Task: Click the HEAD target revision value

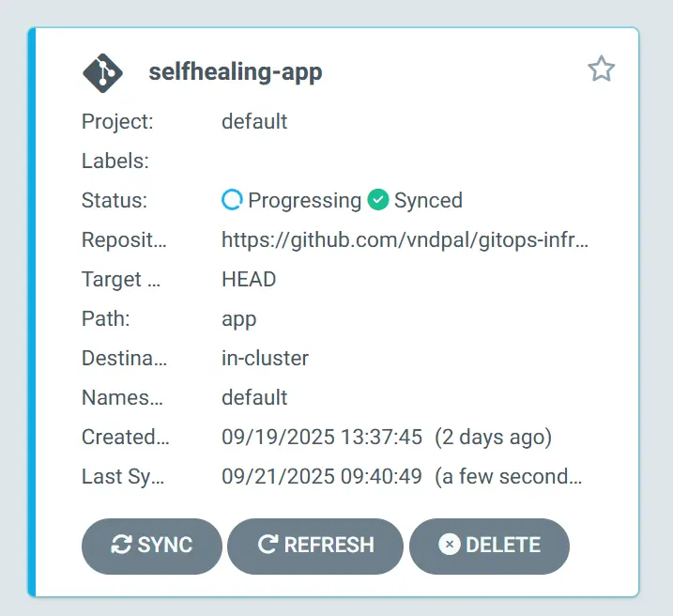Action: (x=249, y=279)
